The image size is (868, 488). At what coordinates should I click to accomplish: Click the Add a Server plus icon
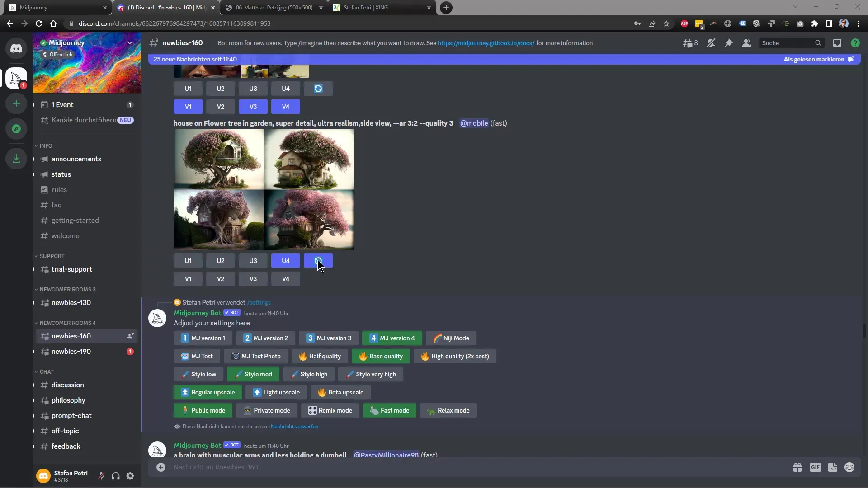[16, 103]
